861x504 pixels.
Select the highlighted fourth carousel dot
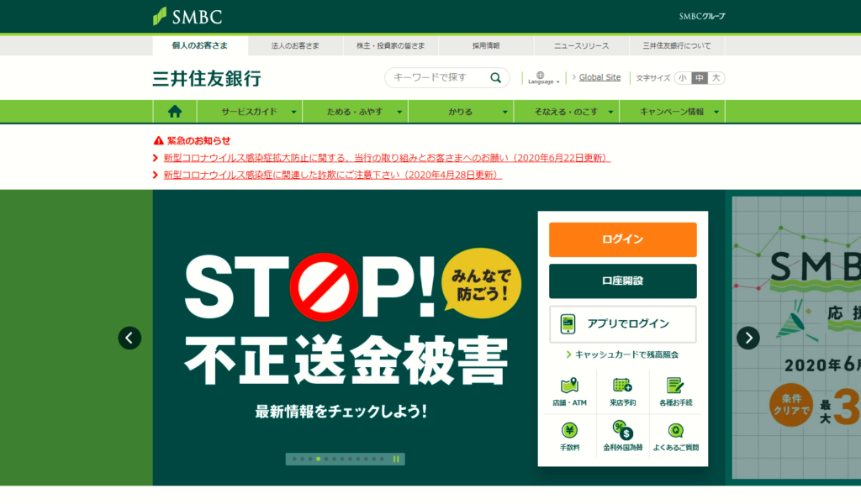[x=318, y=459]
